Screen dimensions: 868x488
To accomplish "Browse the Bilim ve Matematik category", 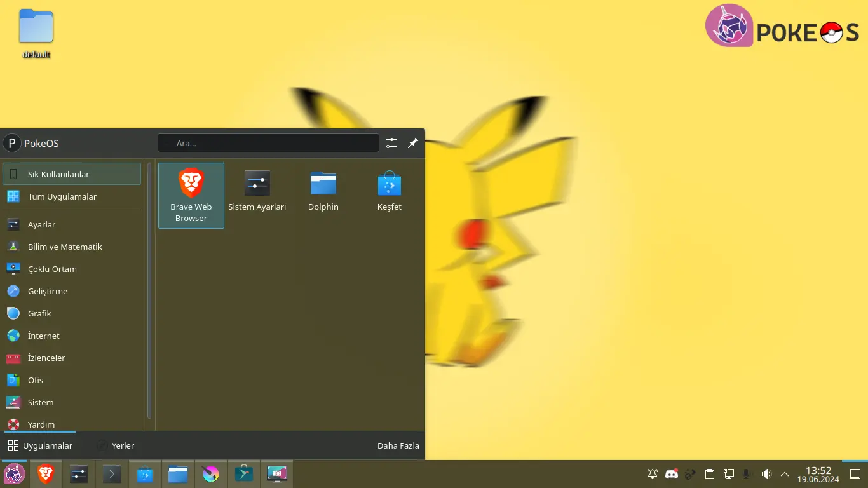I will (72, 247).
